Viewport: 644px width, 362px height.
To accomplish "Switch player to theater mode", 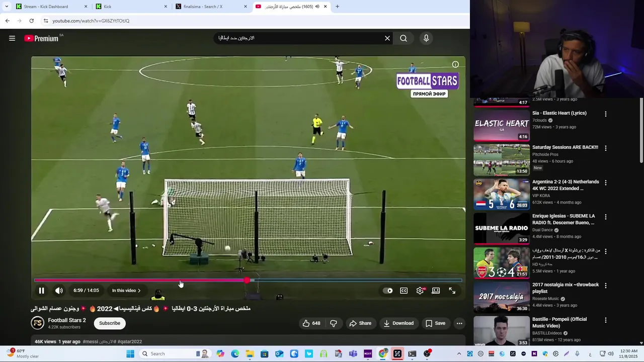I will (x=436, y=291).
